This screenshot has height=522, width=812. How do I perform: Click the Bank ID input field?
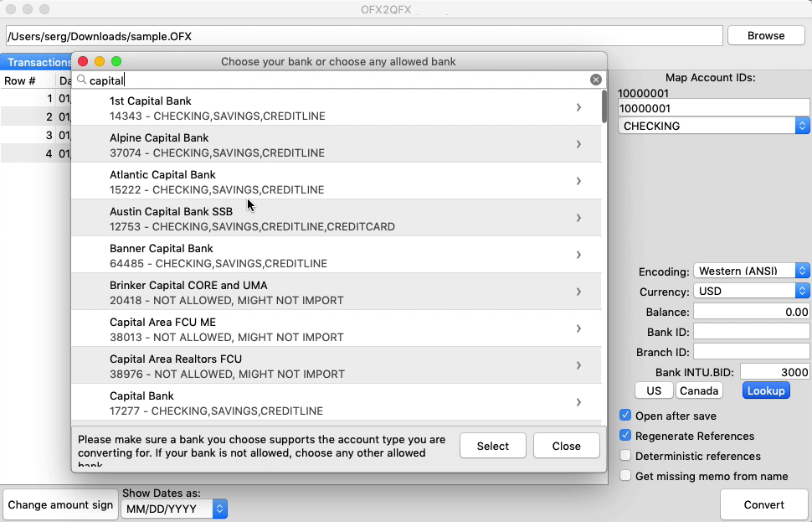(752, 332)
